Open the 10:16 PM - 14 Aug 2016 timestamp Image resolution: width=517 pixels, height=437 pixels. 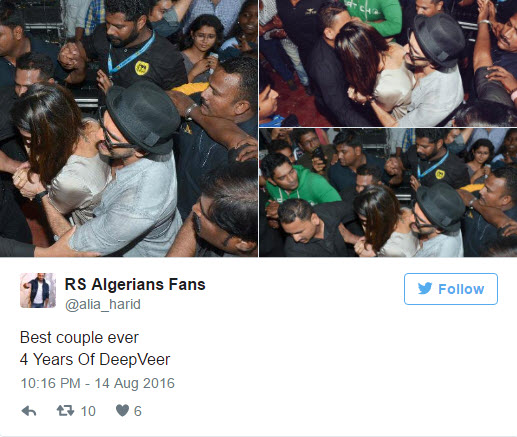pos(97,383)
